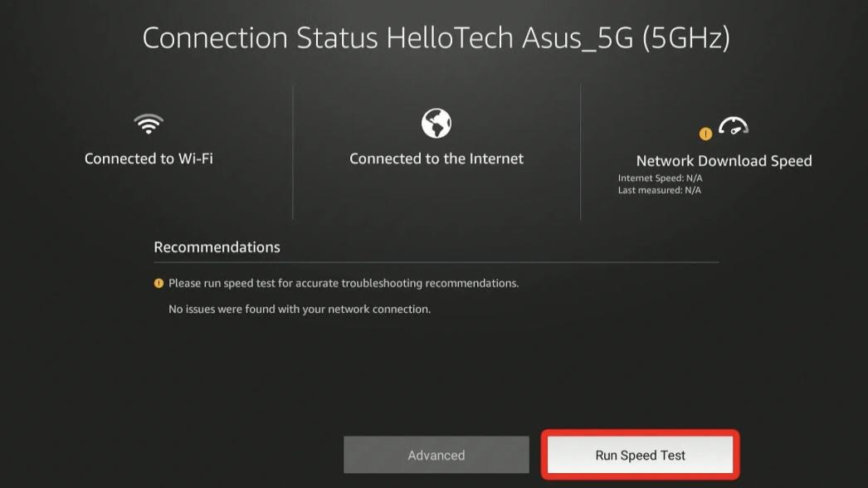
Task: Click the globe Internet connection icon
Action: (436, 123)
